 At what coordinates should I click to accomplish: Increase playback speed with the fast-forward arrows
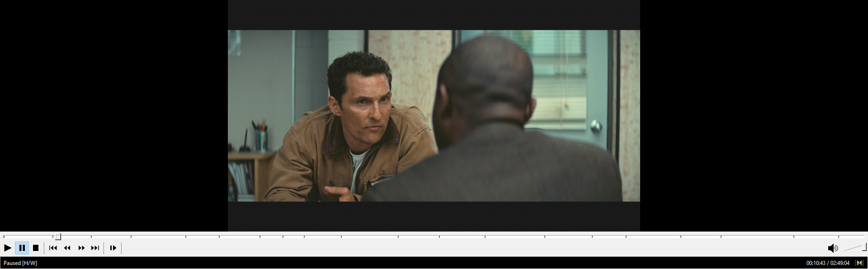tap(81, 248)
